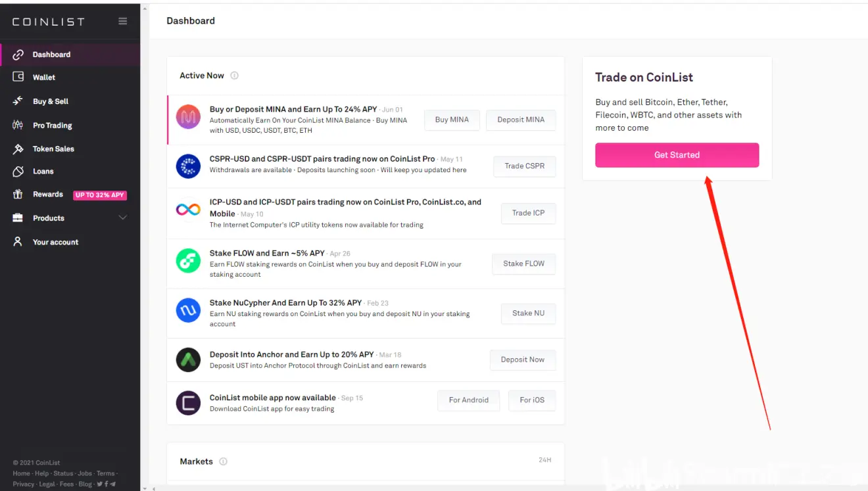Click the info icon beside Markets
The height and width of the screenshot is (491, 868).
click(x=223, y=461)
